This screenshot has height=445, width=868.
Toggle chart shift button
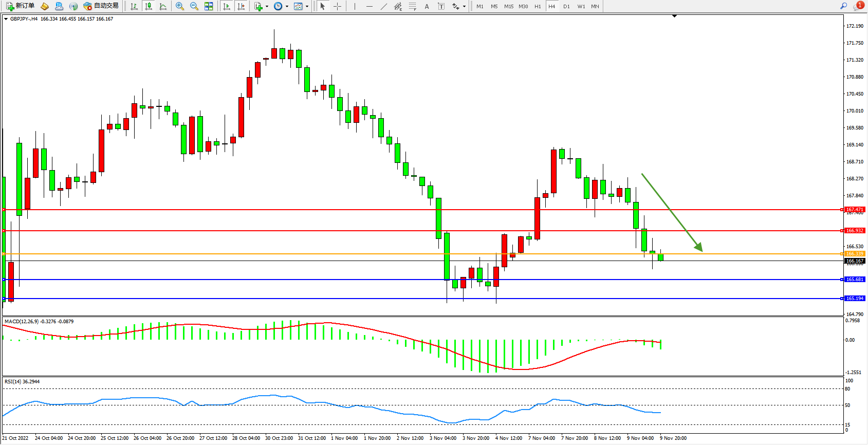click(241, 6)
